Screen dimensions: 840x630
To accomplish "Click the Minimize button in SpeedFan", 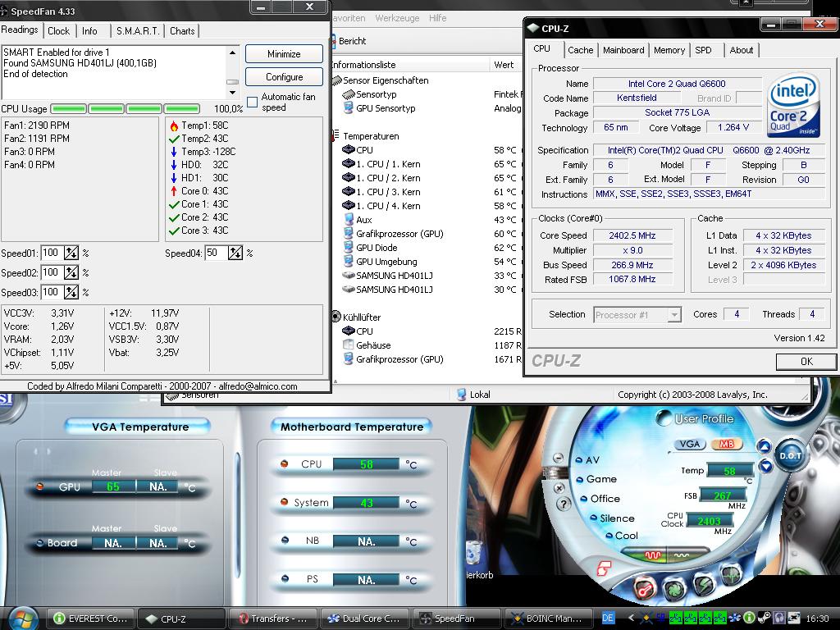I will tap(284, 54).
